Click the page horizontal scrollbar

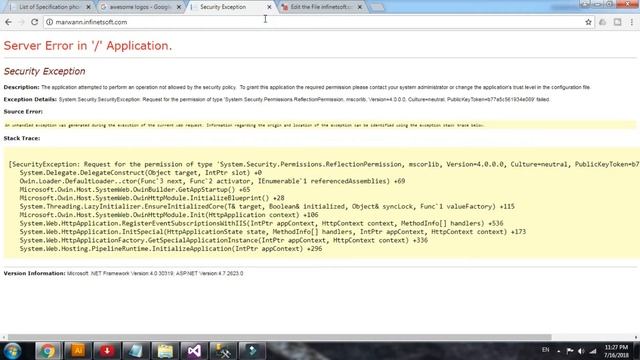click(x=280, y=337)
